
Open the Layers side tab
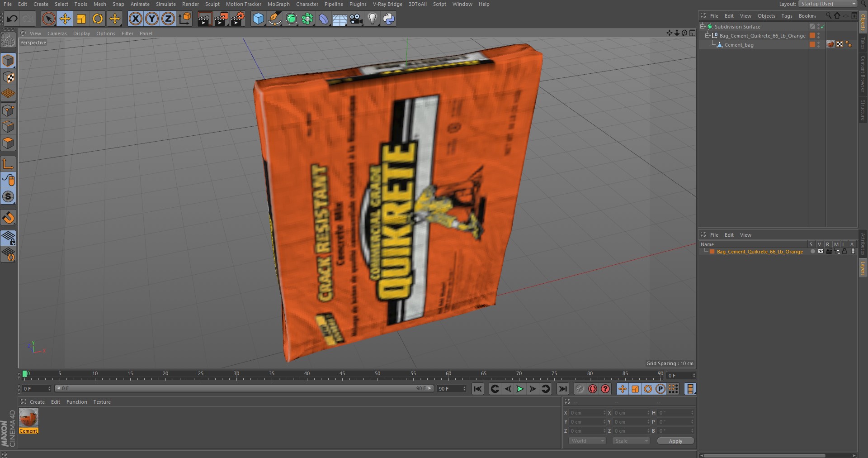point(863,268)
